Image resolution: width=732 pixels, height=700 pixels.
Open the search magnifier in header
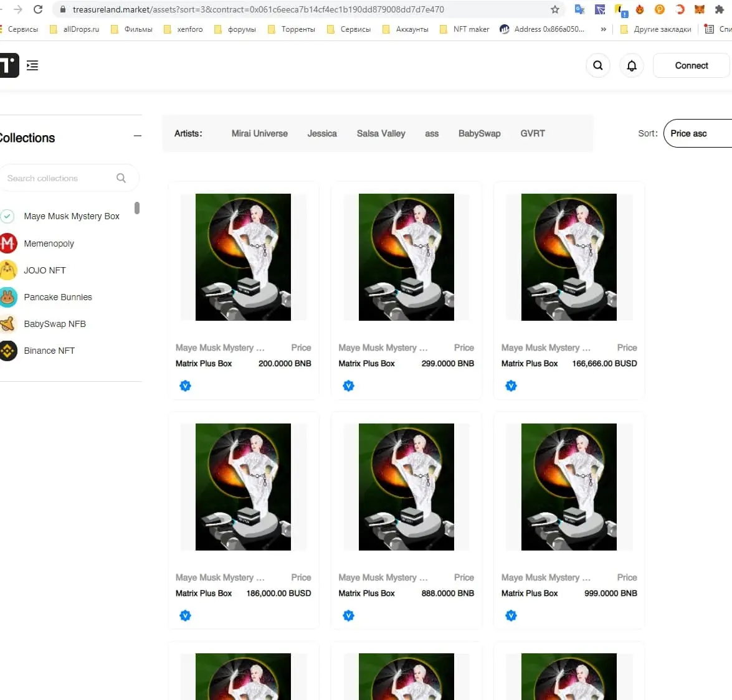597,65
